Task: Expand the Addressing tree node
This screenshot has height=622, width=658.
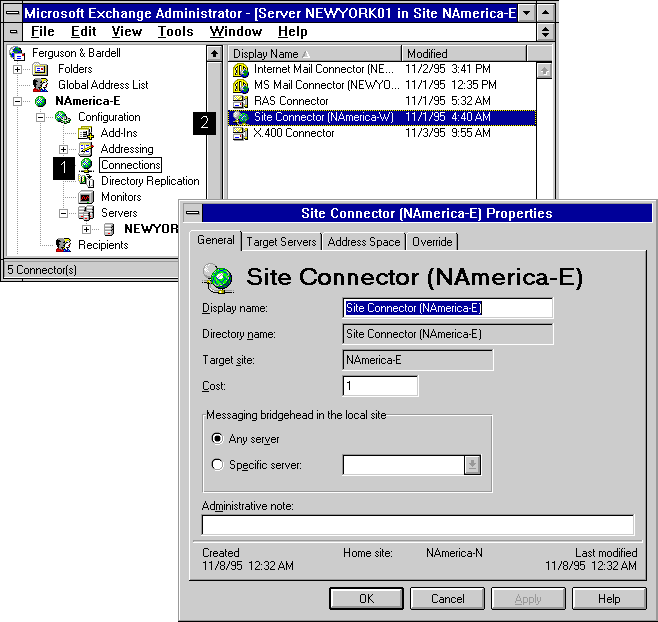Action: tap(63, 149)
